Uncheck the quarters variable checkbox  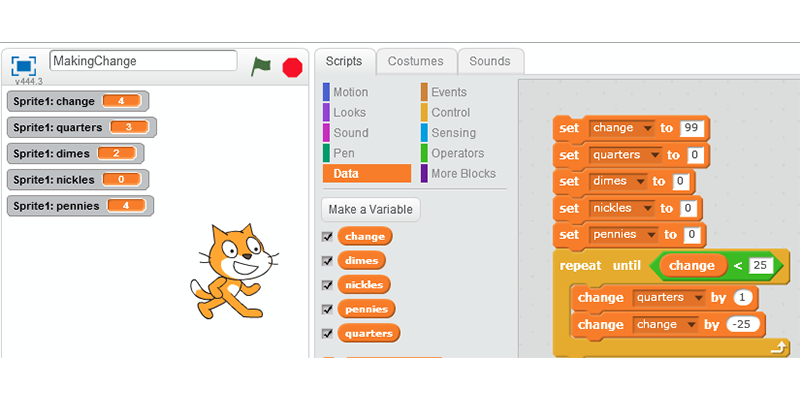[x=327, y=334]
